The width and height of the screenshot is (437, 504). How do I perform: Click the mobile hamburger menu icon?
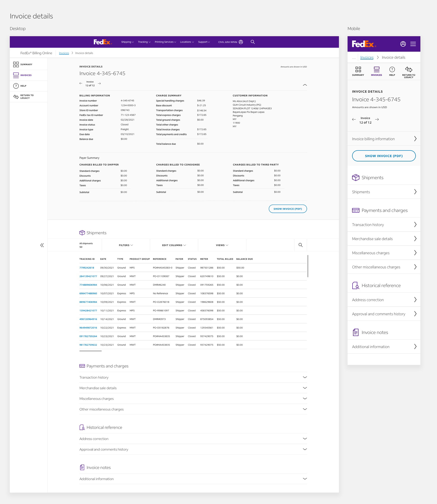pos(413,44)
